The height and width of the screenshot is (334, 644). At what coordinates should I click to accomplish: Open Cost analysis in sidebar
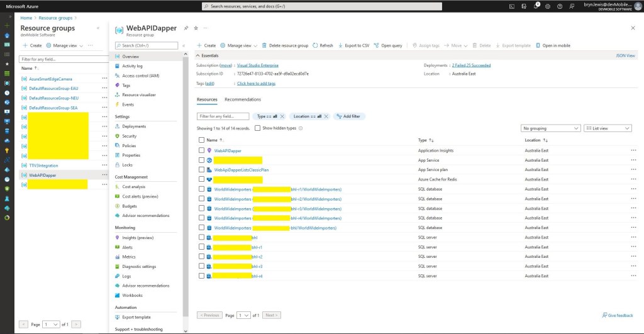tap(133, 187)
